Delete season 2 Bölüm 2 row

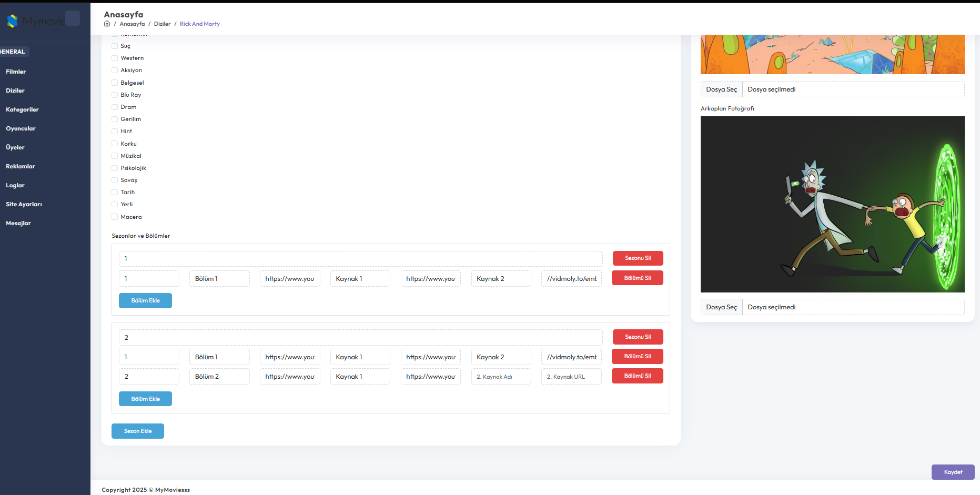click(637, 376)
